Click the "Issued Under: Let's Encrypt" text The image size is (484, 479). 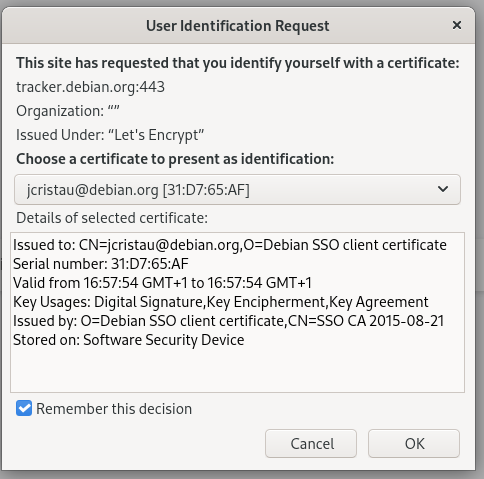(110, 135)
